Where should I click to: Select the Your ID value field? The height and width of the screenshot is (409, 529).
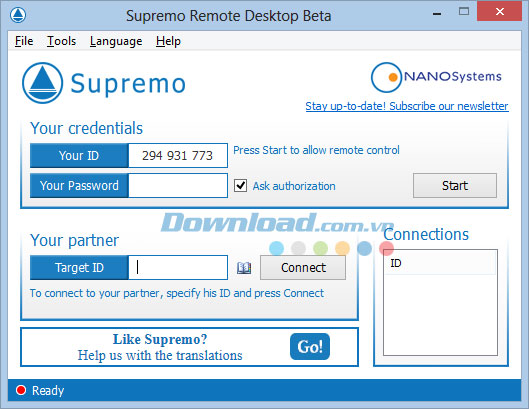[178, 156]
